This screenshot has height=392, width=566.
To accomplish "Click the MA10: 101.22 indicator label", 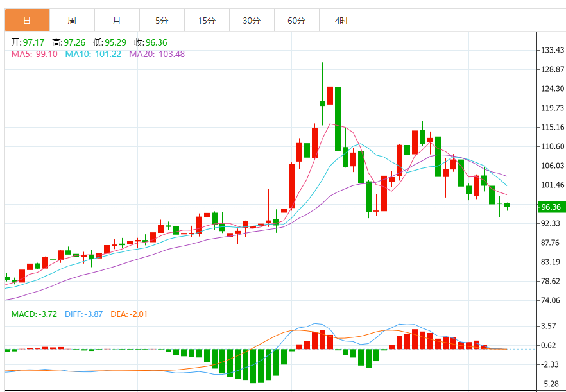I will pos(93,54).
